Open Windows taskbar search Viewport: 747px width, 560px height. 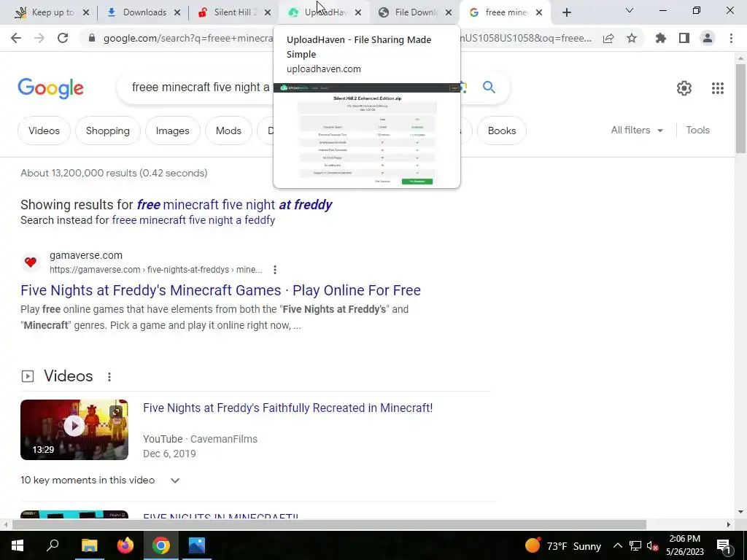53,545
